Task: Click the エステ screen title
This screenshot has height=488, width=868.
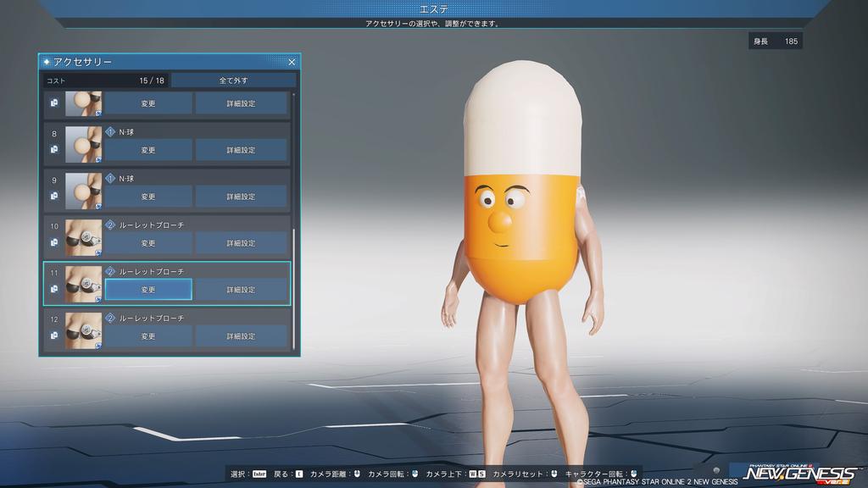Action: (433, 9)
